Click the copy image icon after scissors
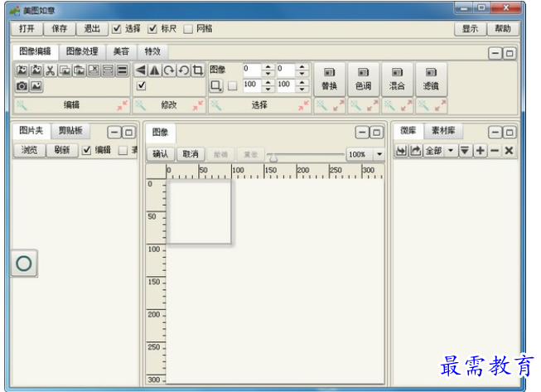Viewport: 541px width, 392px height. tap(65, 70)
